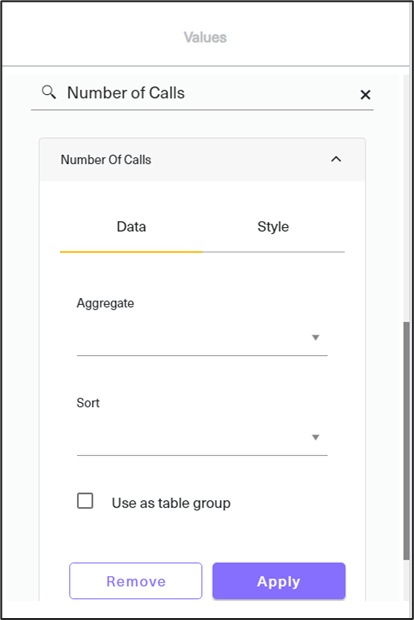The height and width of the screenshot is (620, 414).
Task: Clear the search with the X icon
Action: pyautogui.click(x=365, y=95)
